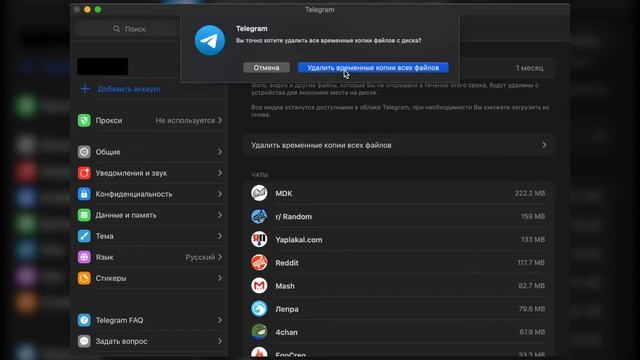Expand Данные и память chevron
This screenshot has height=360, width=640.
pos(220,215)
